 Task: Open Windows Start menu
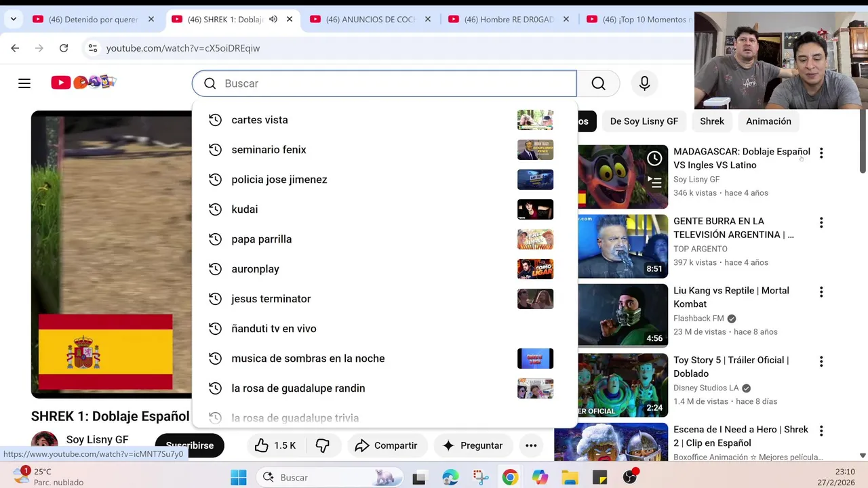239,477
